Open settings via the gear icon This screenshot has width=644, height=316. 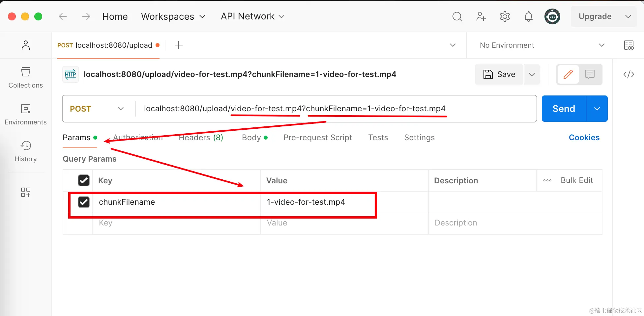505,16
